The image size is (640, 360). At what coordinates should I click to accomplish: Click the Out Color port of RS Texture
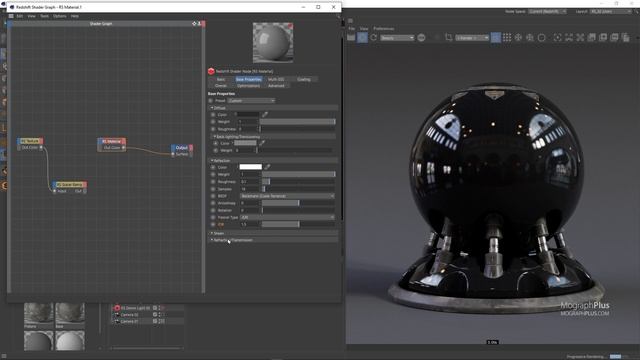pos(41,147)
